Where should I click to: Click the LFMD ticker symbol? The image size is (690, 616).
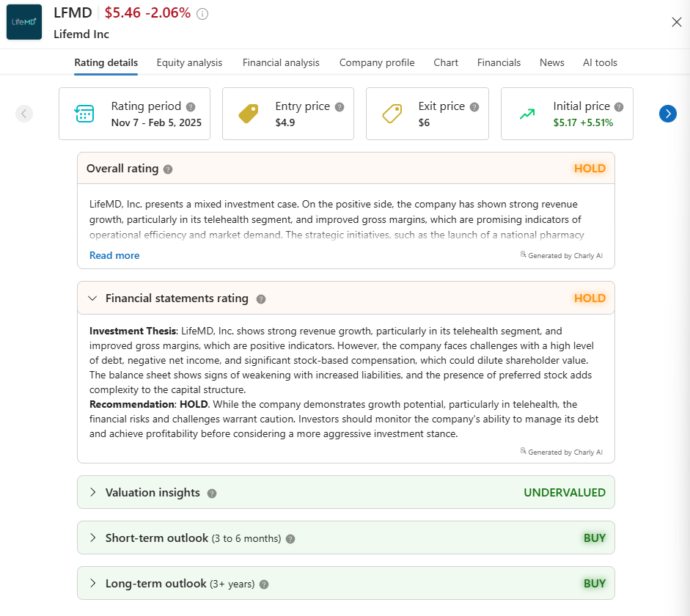73,12
